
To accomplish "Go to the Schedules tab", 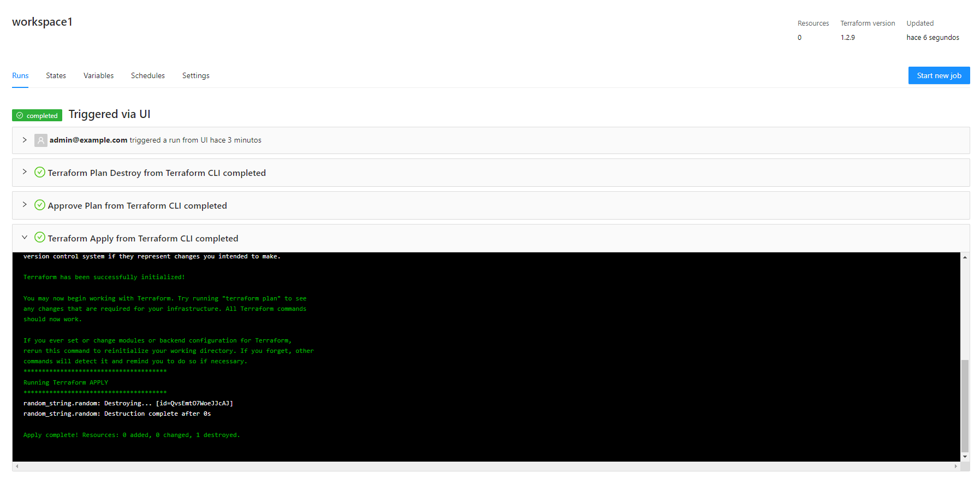I will point(148,75).
